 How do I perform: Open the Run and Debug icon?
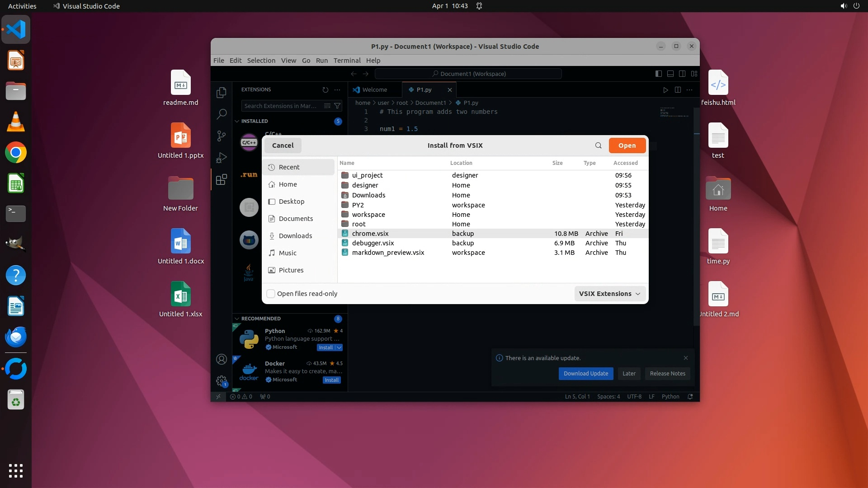tap(221, 158)
